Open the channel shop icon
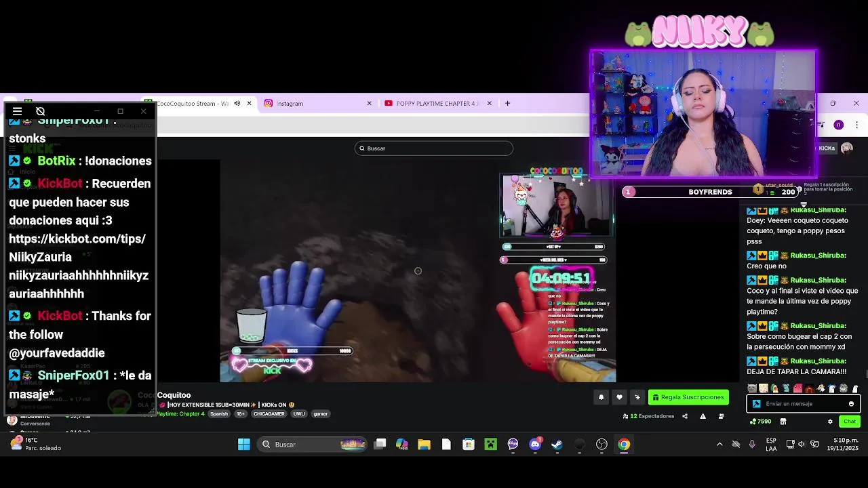Screen dimensions: 868x488 (x=783, y=422)
